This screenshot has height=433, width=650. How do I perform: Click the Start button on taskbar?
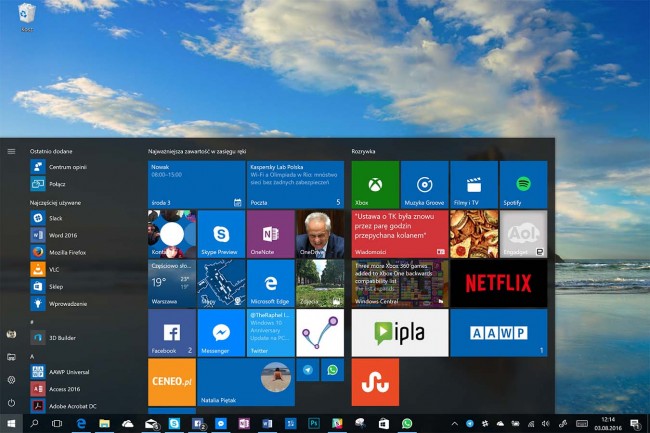point(11,423)
